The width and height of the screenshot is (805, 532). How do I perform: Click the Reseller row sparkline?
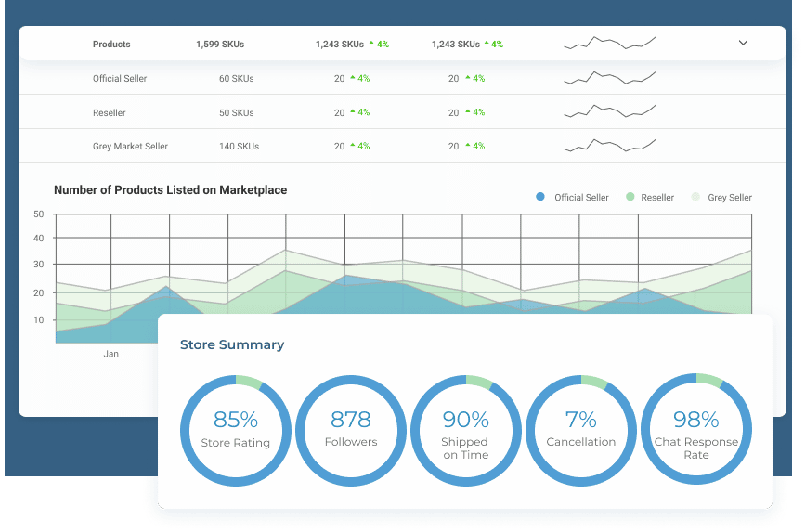click(x=609, y=112)
